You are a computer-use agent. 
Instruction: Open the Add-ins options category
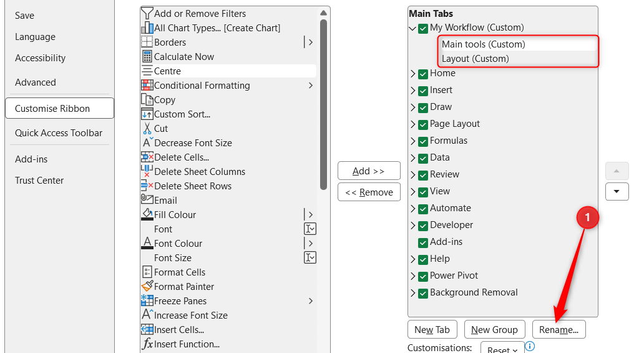[x=31, y=159]
